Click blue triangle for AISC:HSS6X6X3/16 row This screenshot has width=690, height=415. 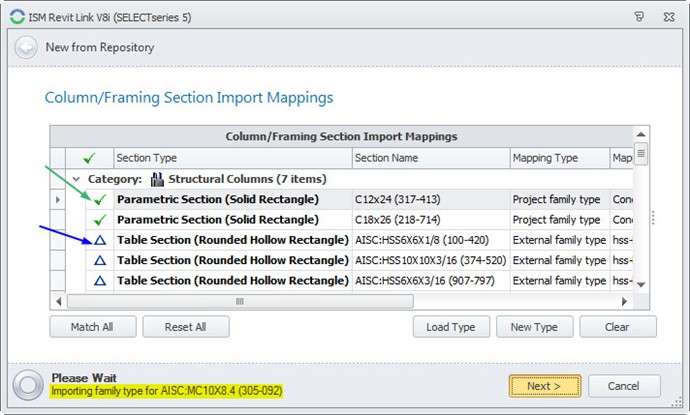[99, 281]
